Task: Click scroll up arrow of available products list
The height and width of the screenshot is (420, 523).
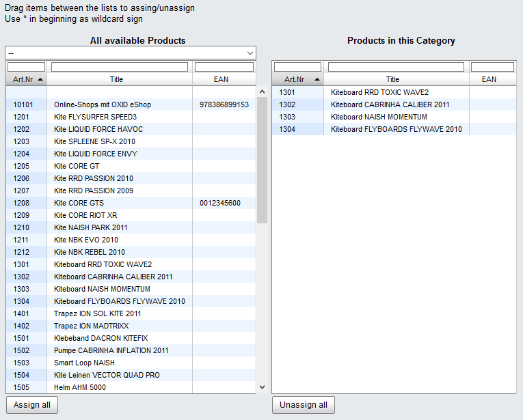Action: [x=262, y=92]
